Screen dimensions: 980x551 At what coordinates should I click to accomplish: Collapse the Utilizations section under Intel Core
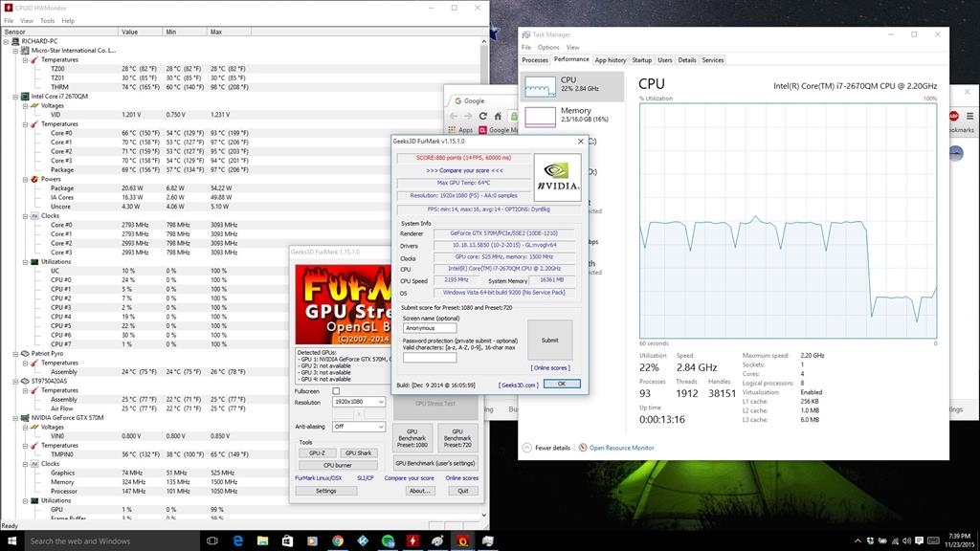tap(25, 262)
